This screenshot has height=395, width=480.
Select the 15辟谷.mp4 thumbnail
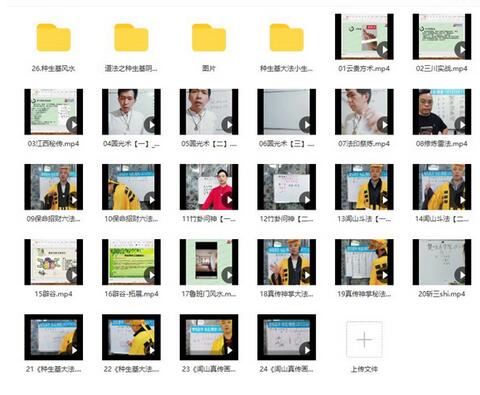click(x=53, y=262)
